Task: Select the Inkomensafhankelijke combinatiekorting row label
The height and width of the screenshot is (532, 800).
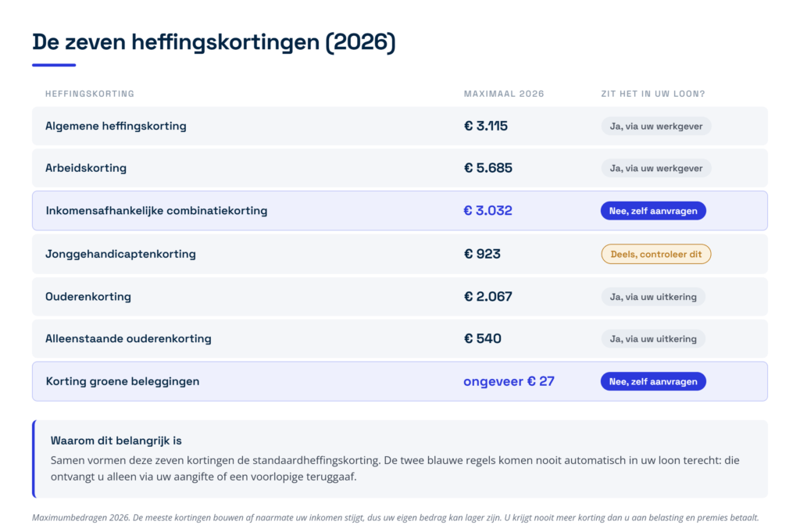Action: point(156,211)
